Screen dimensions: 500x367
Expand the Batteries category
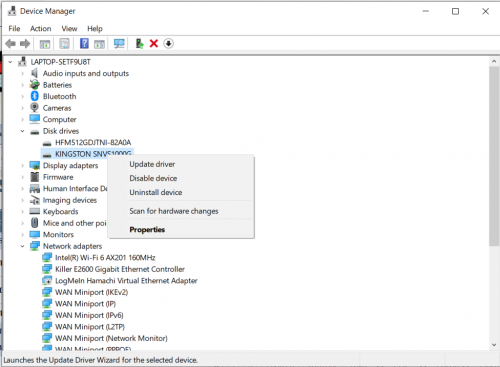coord(22,85)
